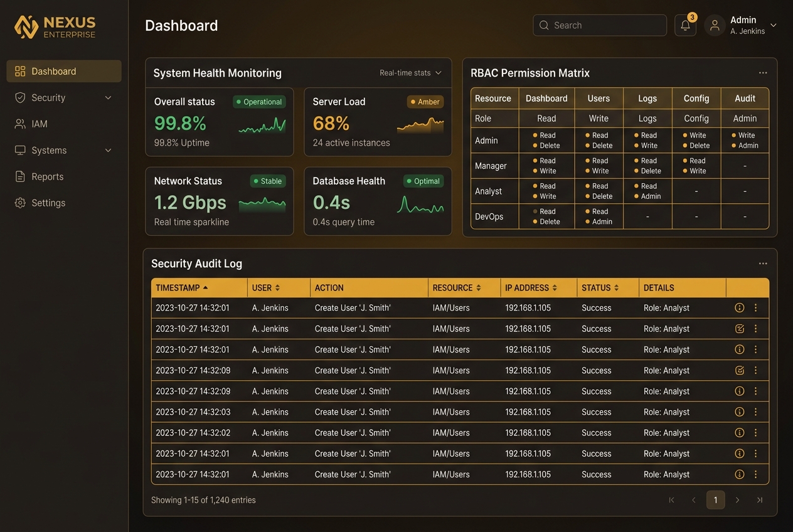Screen dimensions: 793x532
Task: Click the Overall status uptime sparkline
Action: click(x=262, y=125)
